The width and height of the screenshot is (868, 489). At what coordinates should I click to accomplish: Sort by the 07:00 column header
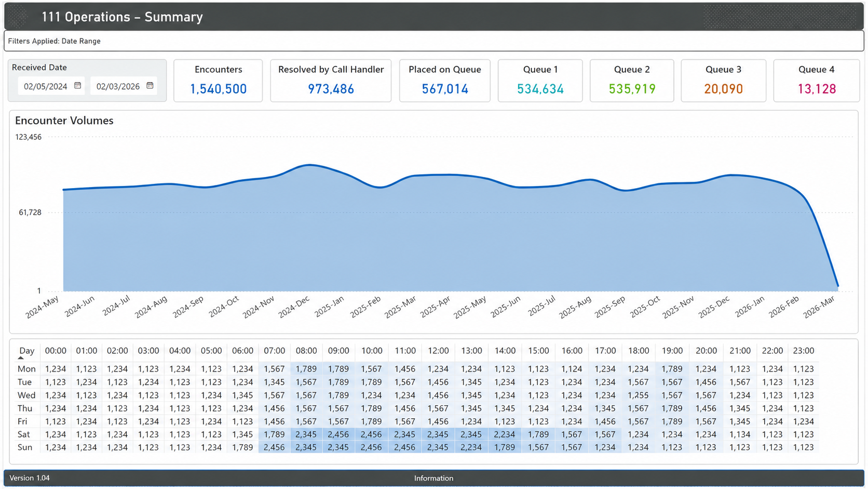coord(274,351)
